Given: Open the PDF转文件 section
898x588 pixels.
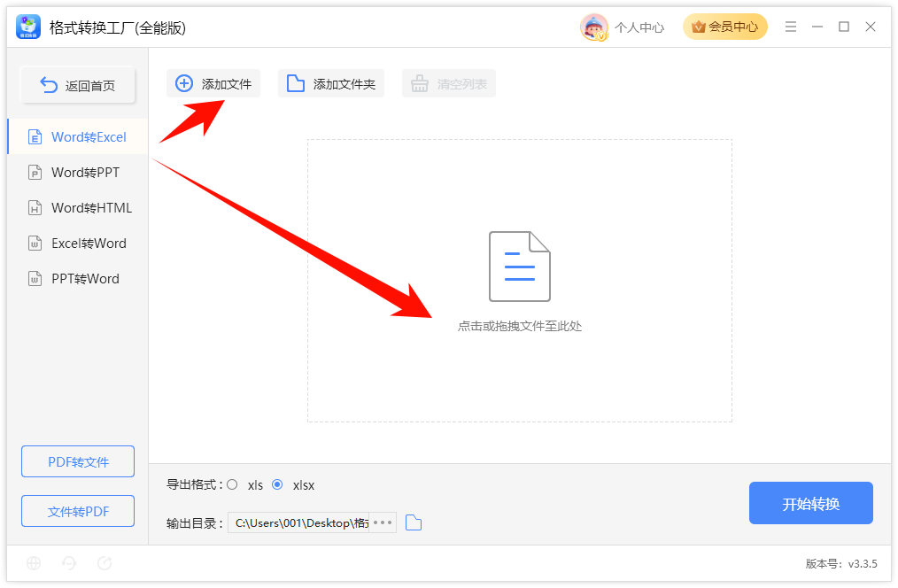Looking at the screenshot, I should pyautogui.click(x=78, y=461).
